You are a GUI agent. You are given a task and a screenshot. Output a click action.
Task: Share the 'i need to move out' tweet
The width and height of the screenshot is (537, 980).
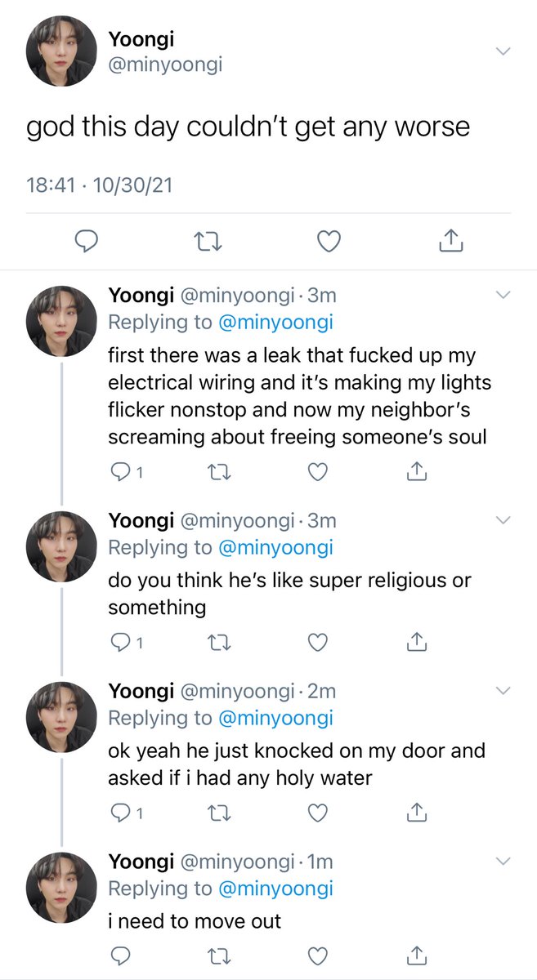coord(417,954)
